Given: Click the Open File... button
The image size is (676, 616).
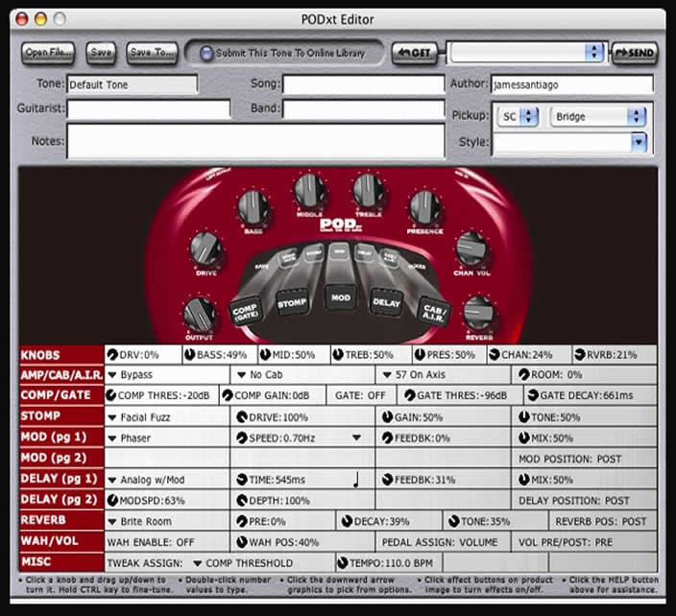Looking at the screenshot, I should click(48, 53).
